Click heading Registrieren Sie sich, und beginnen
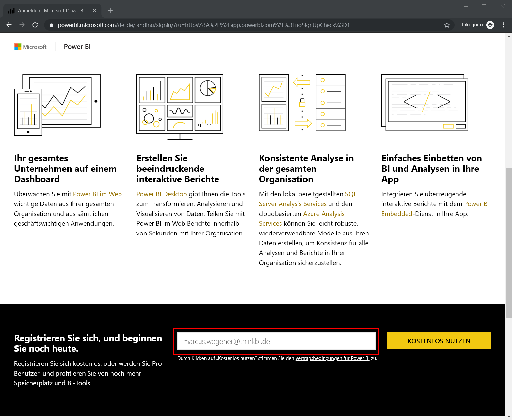Image resolution: width=512 pixels, height=420 pixels. coord(88,343)
